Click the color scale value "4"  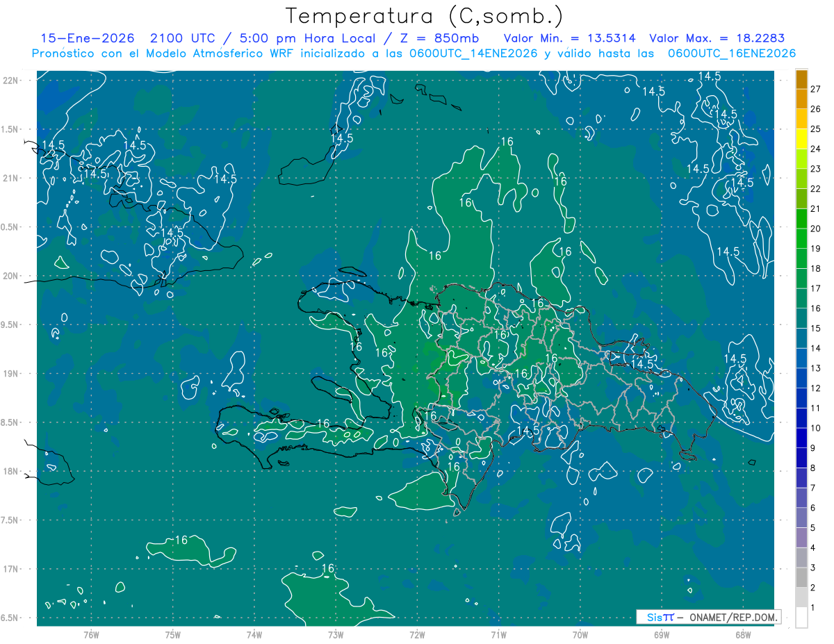pyautogui.click(x=813, y=548)
